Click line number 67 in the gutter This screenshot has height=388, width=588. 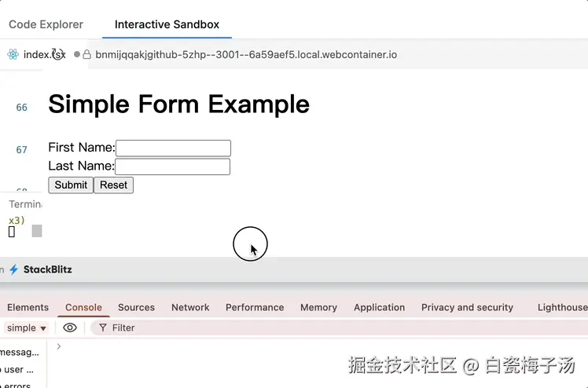tap(22, 150)
